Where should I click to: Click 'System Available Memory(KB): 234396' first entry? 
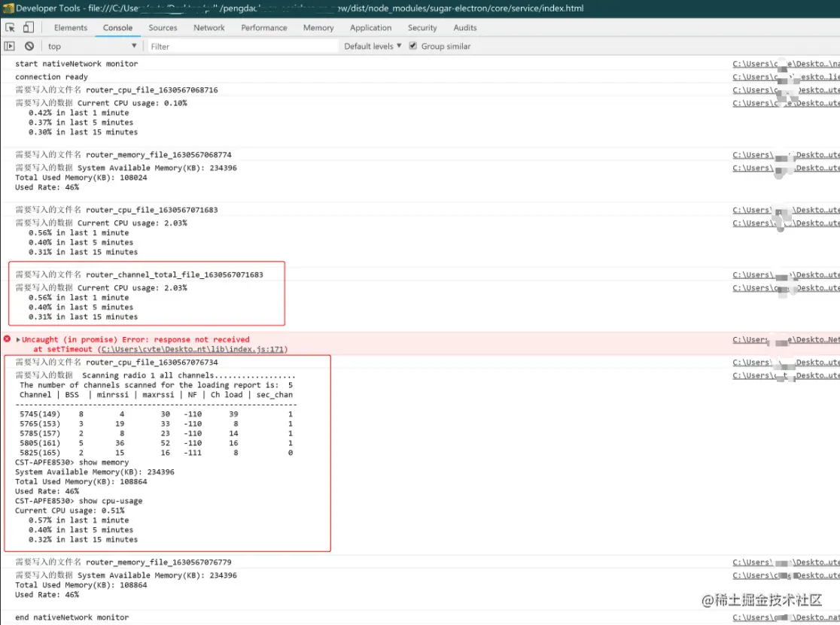(157, 168)
